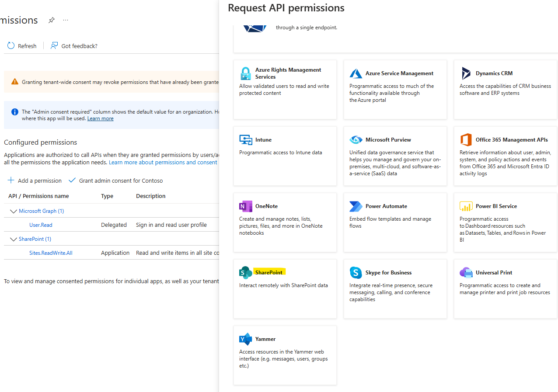This screenshot has width=558, height=392.
Task: Choose the Microsoft Purview card title
Action: (x=388, y=140)
